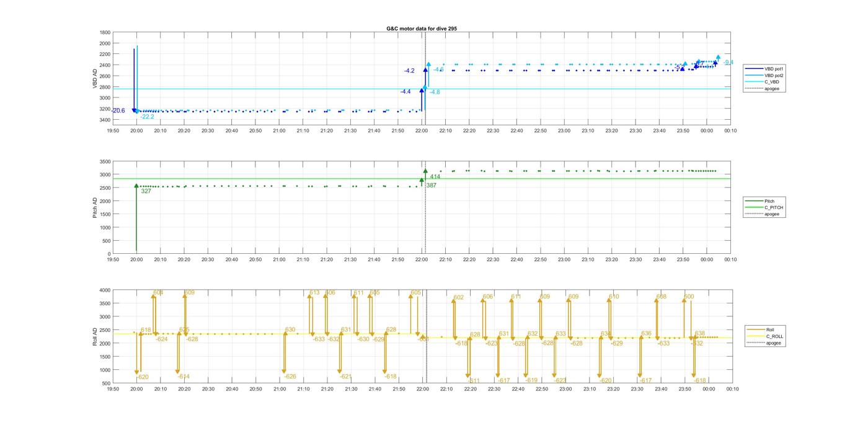Click the '19:50' tick under the Roll plot
868x430 pixels.
113,389
